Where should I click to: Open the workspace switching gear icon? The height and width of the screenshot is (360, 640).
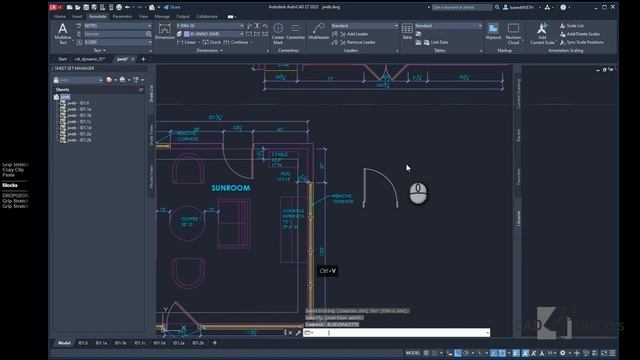click(x=563, y=353)
